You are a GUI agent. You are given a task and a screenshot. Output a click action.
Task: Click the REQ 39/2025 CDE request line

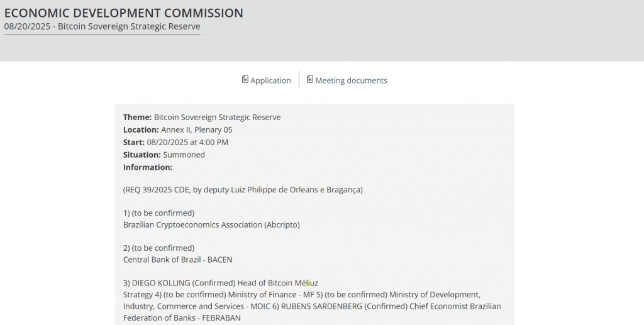pos(243,189)
